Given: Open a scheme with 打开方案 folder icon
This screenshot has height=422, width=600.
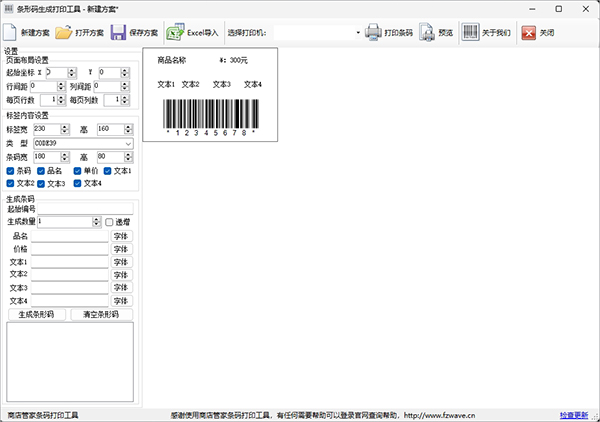Looking at the screenshot, I should tap(64, 32).
